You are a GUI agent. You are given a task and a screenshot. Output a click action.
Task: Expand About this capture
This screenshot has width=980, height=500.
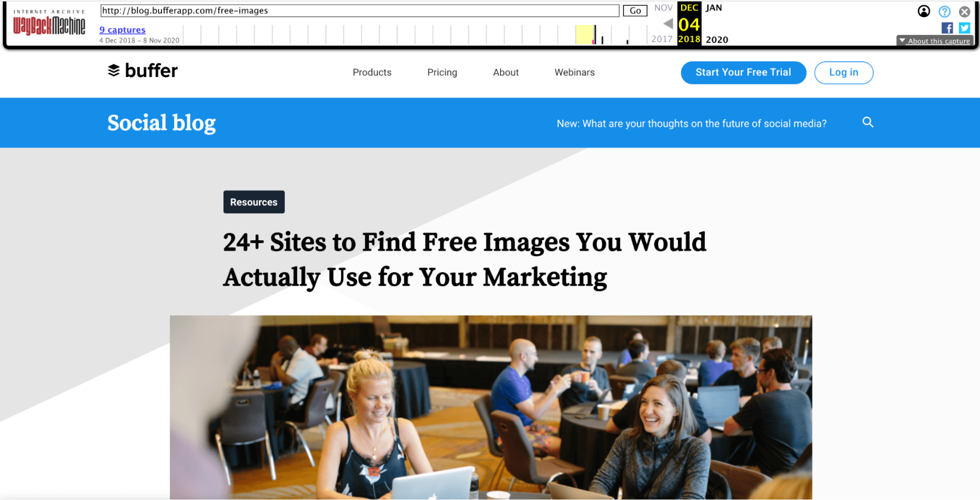tap(934, 41)
